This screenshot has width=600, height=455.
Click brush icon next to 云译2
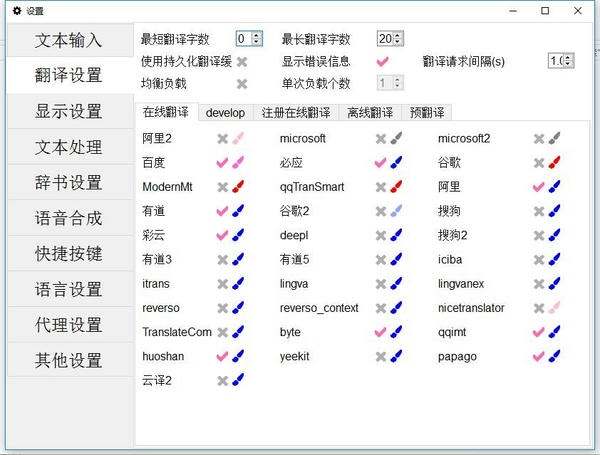coord(238,380)
